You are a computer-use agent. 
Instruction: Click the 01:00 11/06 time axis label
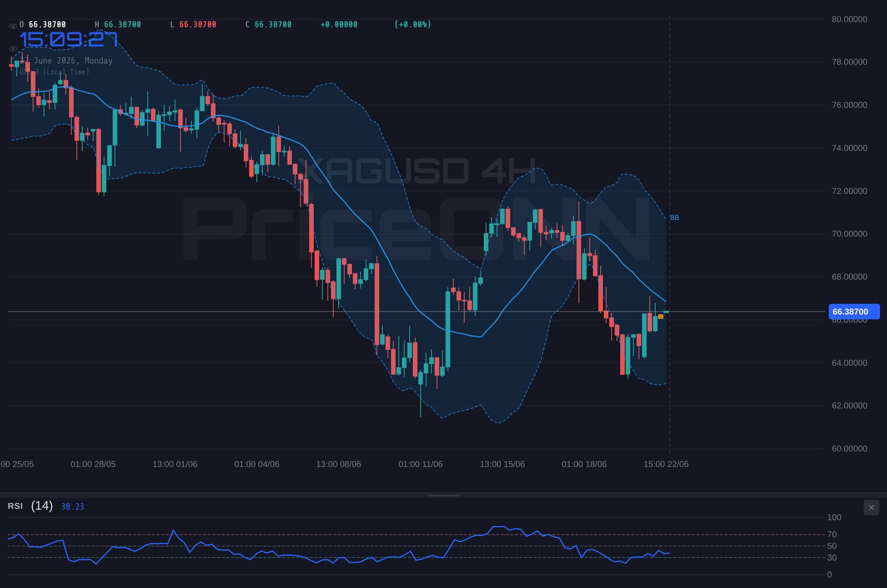421,464
